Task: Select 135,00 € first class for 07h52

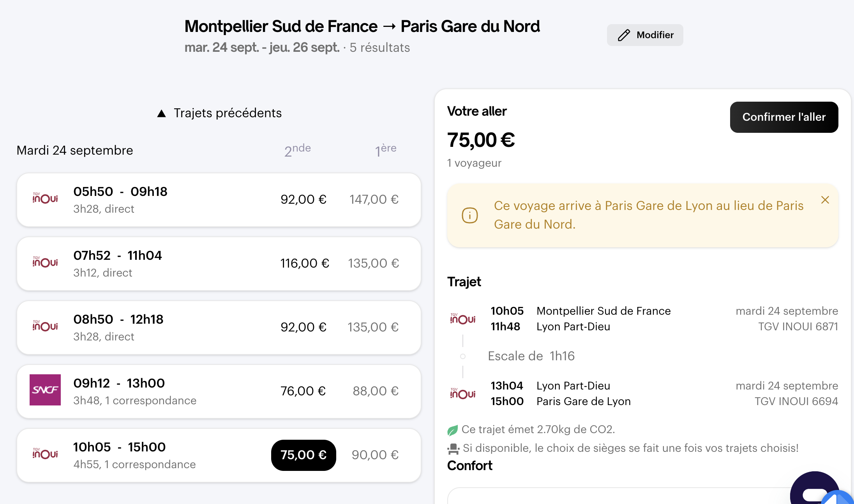Action: pos(373,263)
